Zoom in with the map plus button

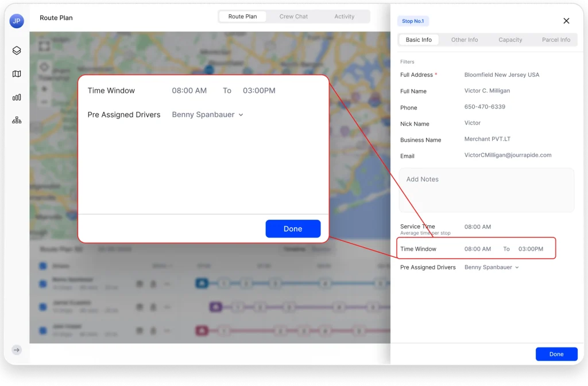click(x=44, y=89)
